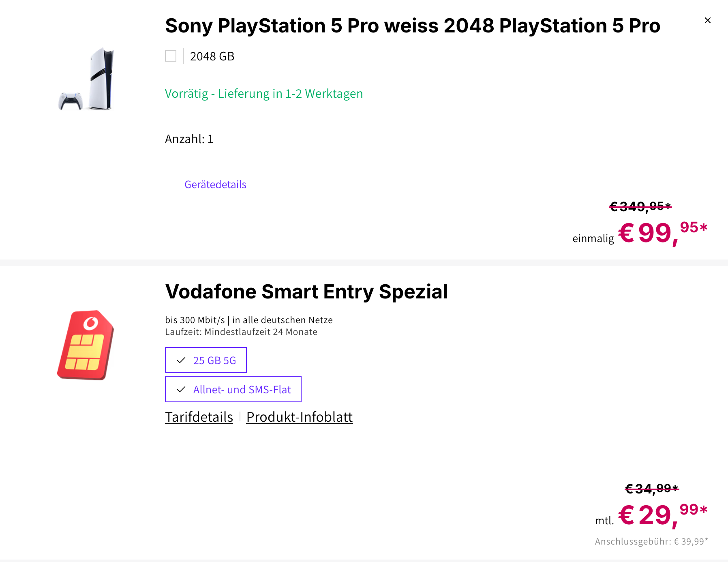
Task: Click the Anzahl: 1 quantity text
Action: [189, 139]
